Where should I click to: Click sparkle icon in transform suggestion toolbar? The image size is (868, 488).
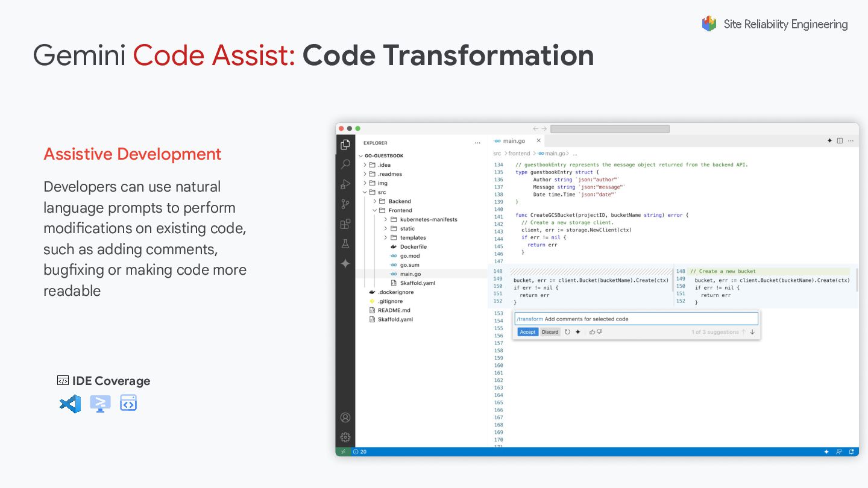tap(578, 332)
